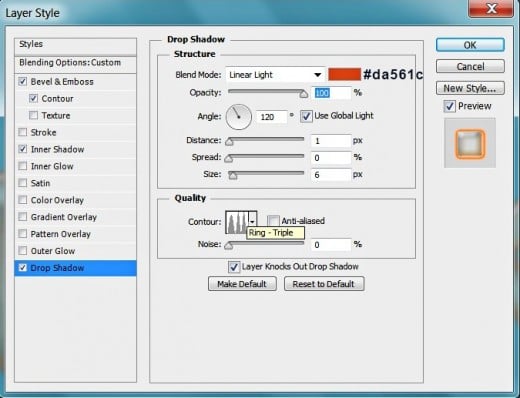520x398 pixels.
Task: Open the orange shadow color swatch
Action: coord(344,74)
